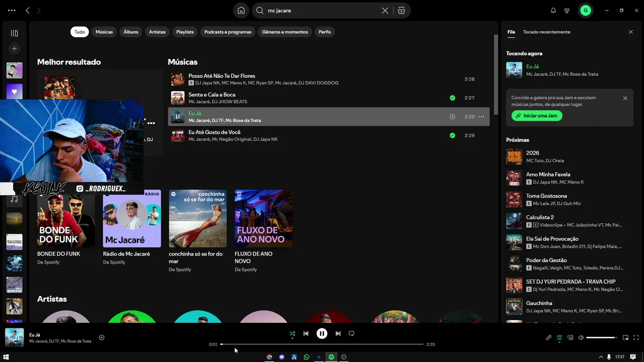
Task: Toggle shuffle in the player bar
Action: pyautogui.click(x=292, y=333)
